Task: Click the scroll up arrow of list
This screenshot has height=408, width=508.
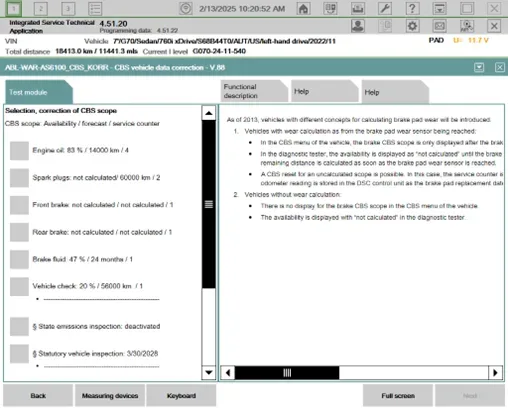Action: (x=209, y=113)
